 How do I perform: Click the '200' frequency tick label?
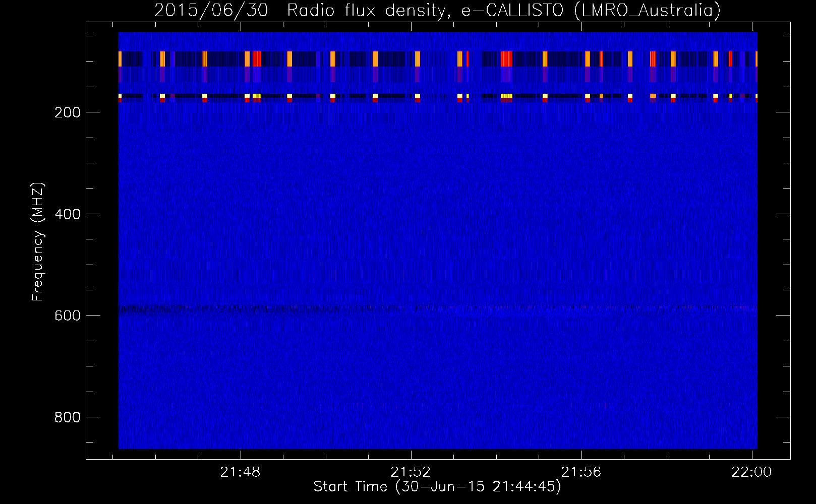68,112
